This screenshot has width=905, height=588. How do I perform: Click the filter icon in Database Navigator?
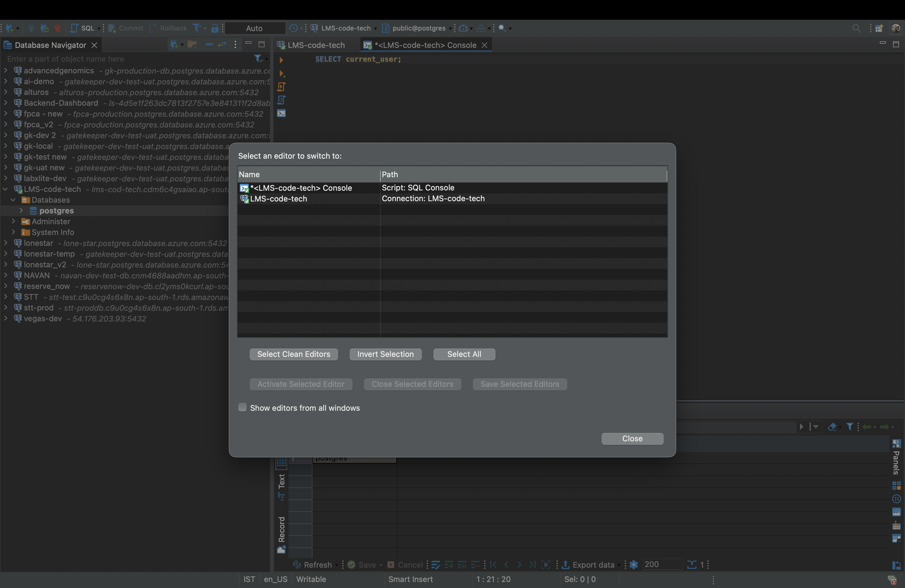pos(258,59)
